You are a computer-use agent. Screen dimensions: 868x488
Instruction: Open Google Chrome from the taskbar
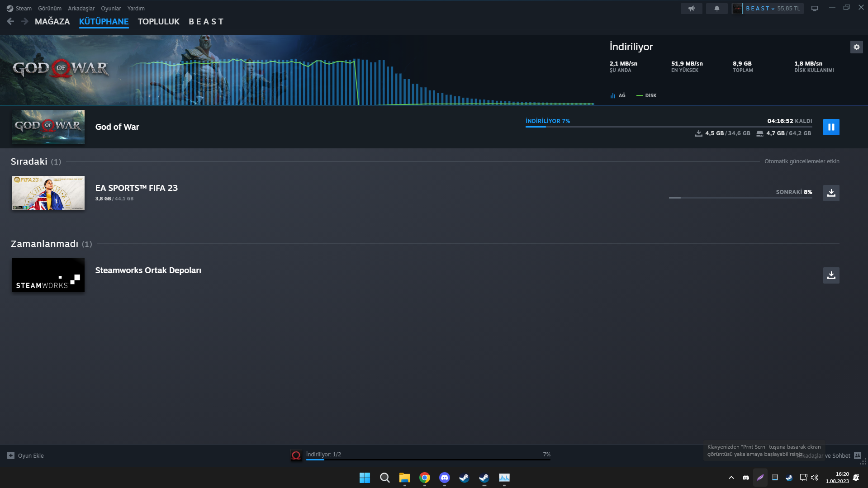(x=425, y=478)
